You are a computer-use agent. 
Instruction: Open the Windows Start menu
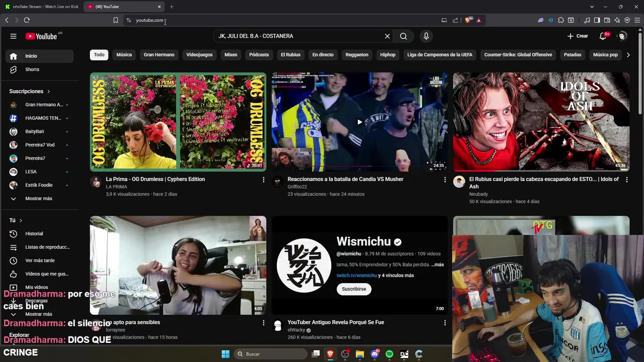click(225, 354)
